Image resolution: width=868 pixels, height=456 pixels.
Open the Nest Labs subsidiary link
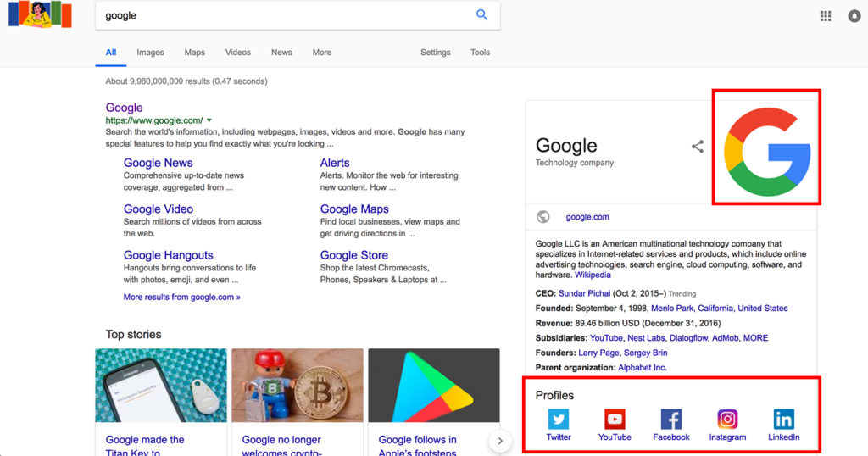pos(645,337)
